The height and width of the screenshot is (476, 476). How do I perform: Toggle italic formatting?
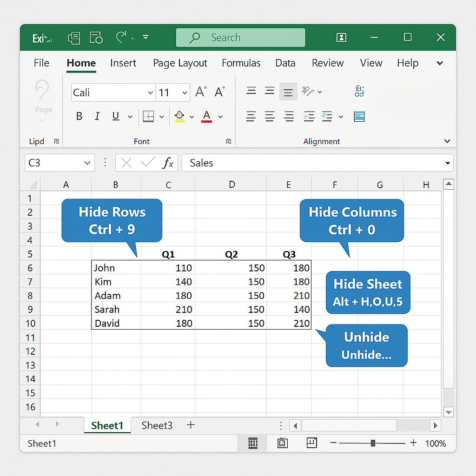coord(97,116)
